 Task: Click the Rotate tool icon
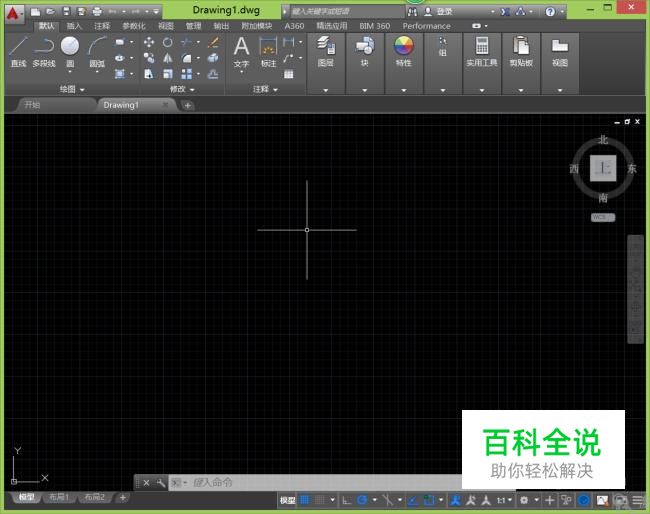167,42
